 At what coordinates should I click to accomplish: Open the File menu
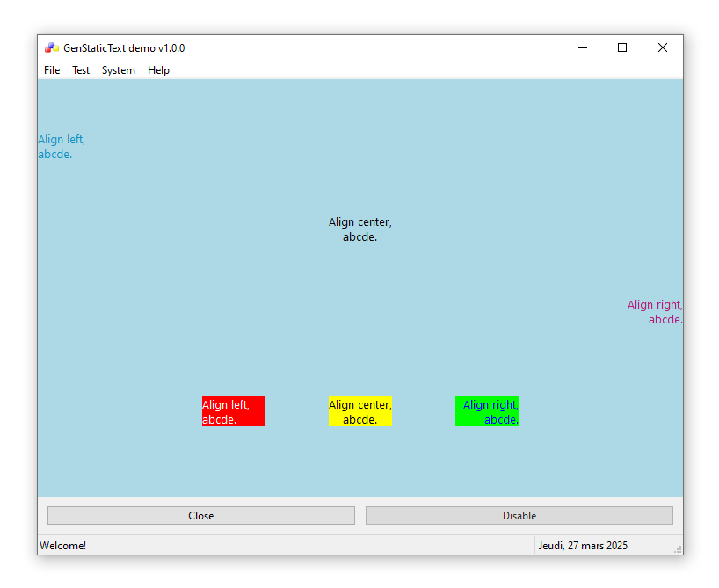click(x=52, y=70)
